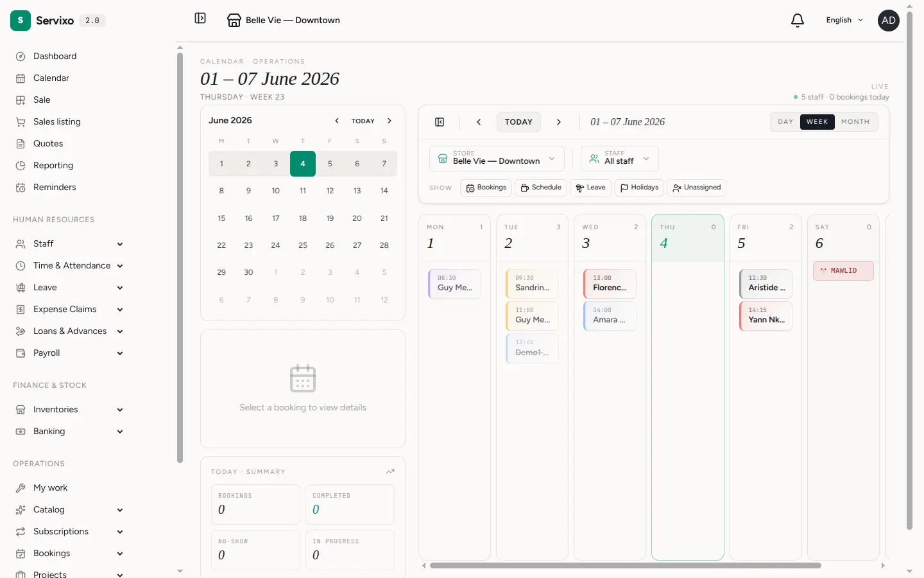Viewport: 924px width, 578px height.
Task: Toggle the Unassigned show filter
Action: [696, 188]
